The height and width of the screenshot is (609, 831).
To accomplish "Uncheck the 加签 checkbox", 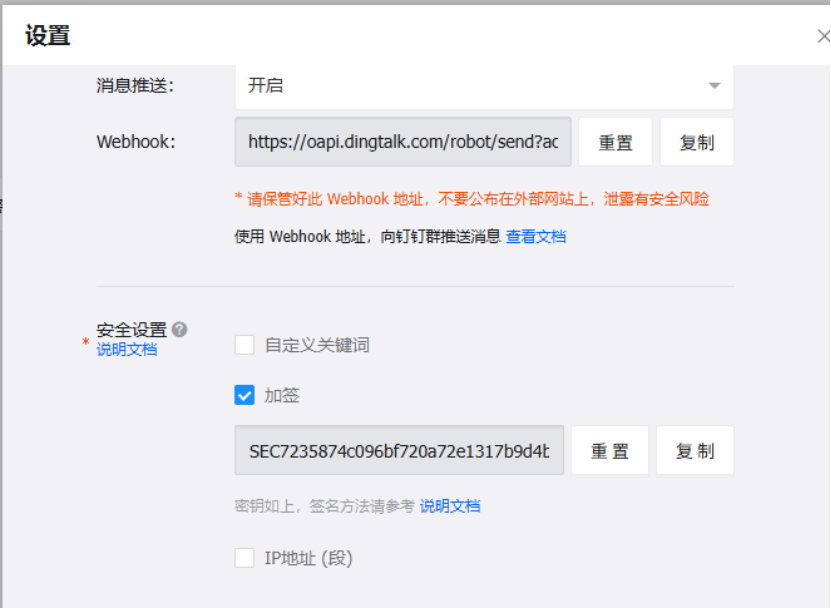I will click(244, 395).
